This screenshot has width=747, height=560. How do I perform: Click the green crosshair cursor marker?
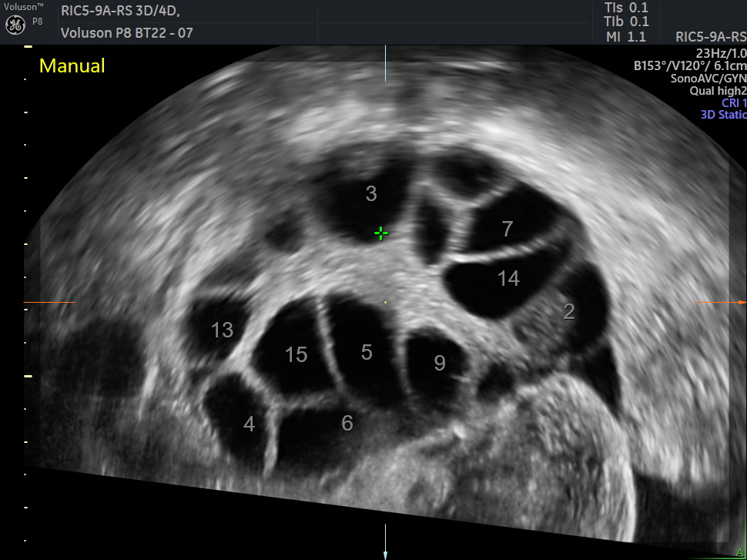pos(380,233)
